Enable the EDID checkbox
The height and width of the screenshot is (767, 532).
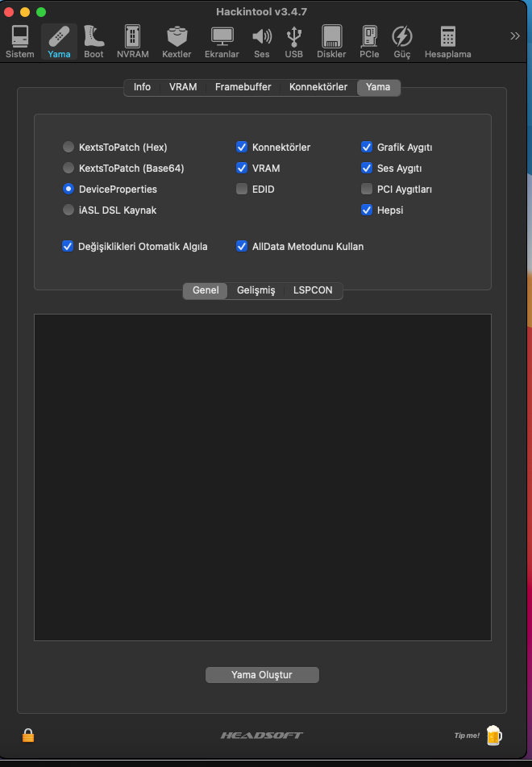point(242,190)
